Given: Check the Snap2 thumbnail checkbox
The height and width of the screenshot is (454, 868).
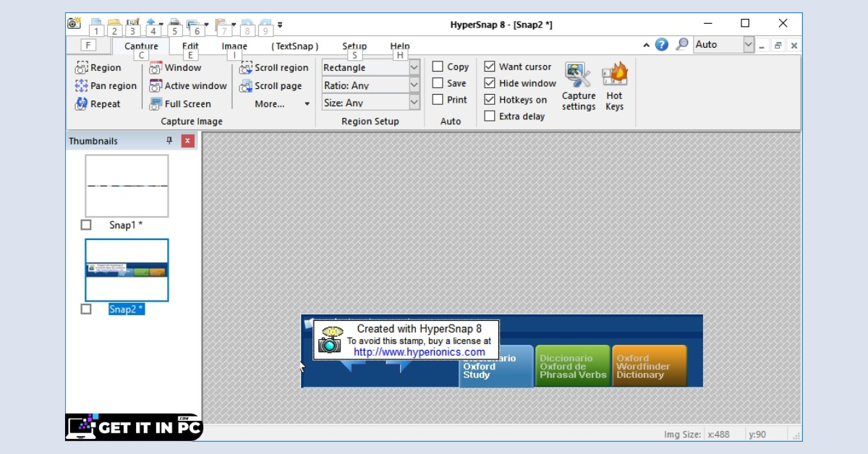Looking at the screenshot, I should pyautogui.click(x=86, y=309).
